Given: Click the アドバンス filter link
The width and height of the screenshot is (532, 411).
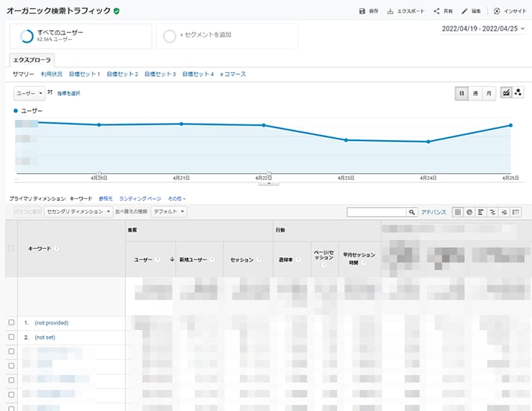Looking at the screenshot, I should tap(434, 212).
